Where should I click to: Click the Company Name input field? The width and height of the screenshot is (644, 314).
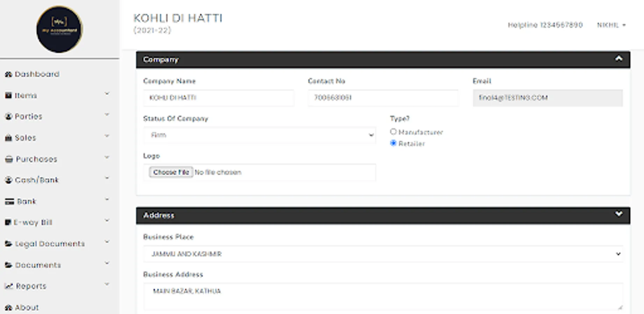click(218, 98)
